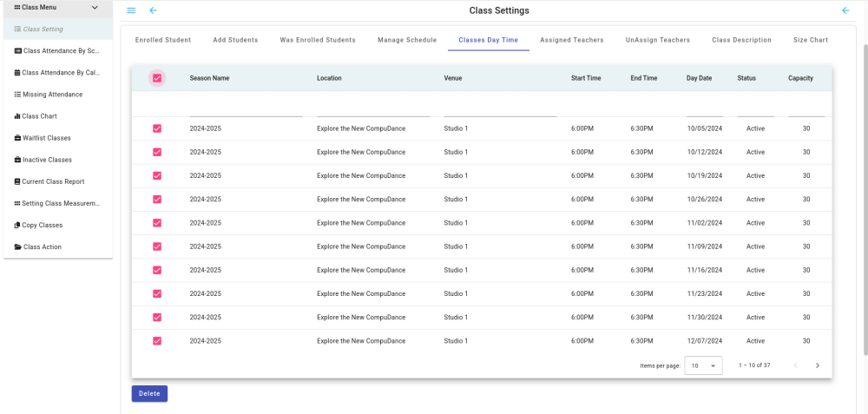The image size is (868, 414).
Task: Click the Setting Class Measurem... grid icon
Action: (17, 203)
